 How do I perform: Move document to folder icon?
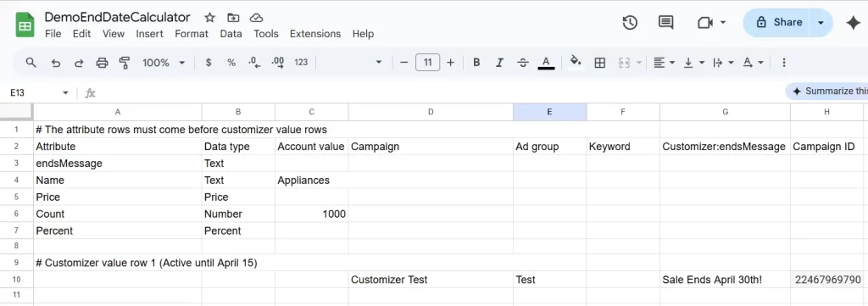pyautogui.click(x=233, y=18)
